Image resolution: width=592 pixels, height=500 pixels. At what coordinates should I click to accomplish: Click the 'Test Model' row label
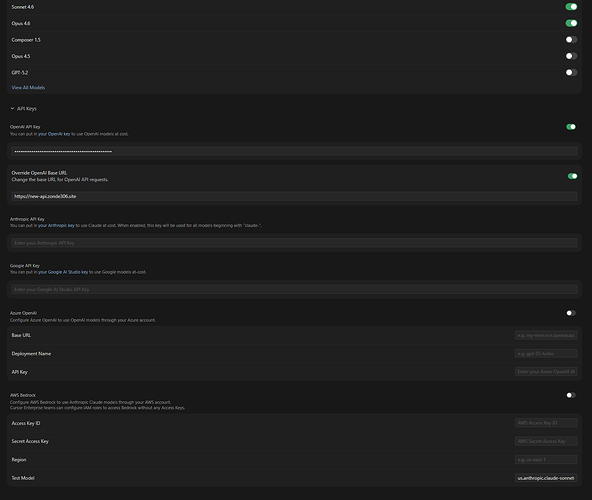[x=23, y=478]
